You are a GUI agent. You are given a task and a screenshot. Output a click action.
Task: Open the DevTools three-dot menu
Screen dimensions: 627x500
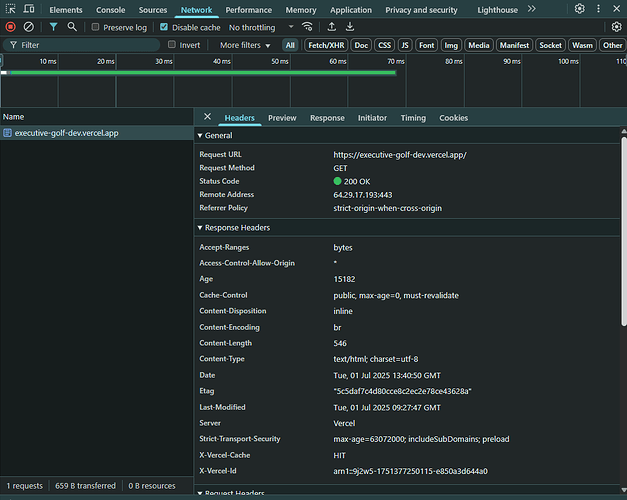[598, 9]
